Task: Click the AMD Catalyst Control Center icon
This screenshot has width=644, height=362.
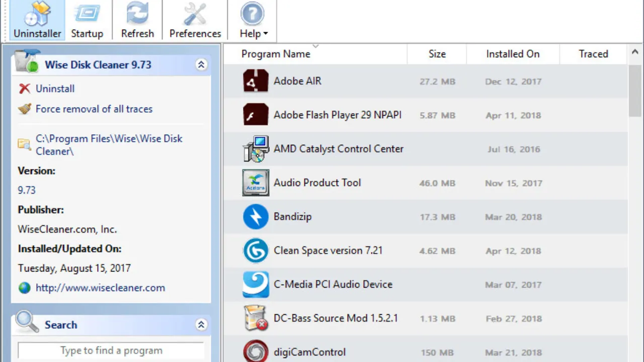Action: pos(256,149)
